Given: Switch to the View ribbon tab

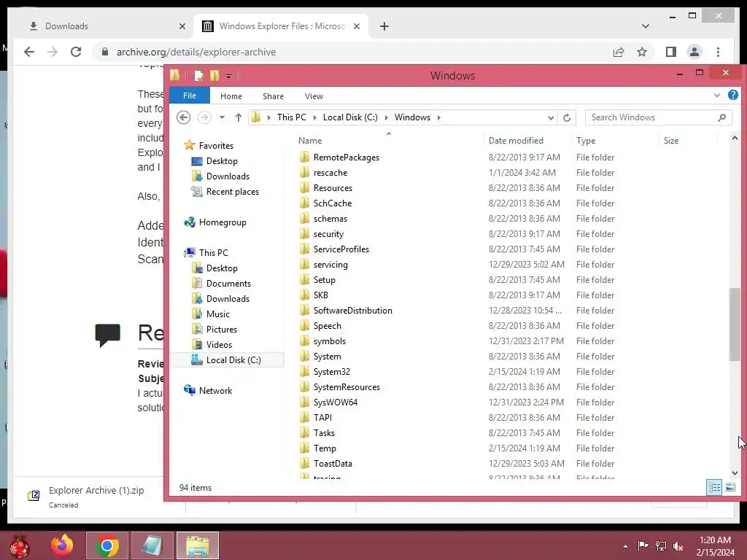Looking at the screenshot, I should [x=314, y=96].
